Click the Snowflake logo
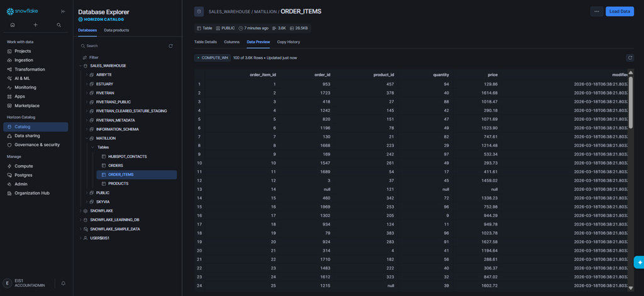Image resolution: width=644 pixels, height=296 pixels. [22, 11]
